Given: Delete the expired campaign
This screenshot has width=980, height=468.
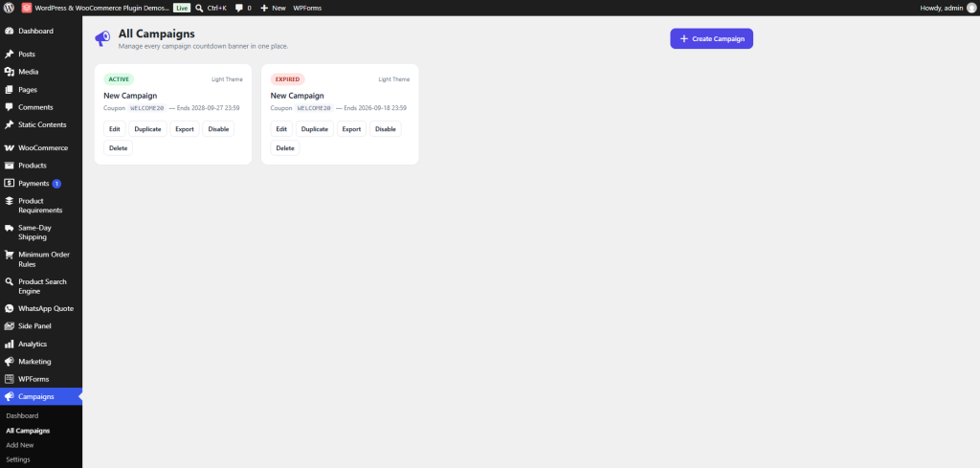Looking at the screenshot, I should (285, 148).
